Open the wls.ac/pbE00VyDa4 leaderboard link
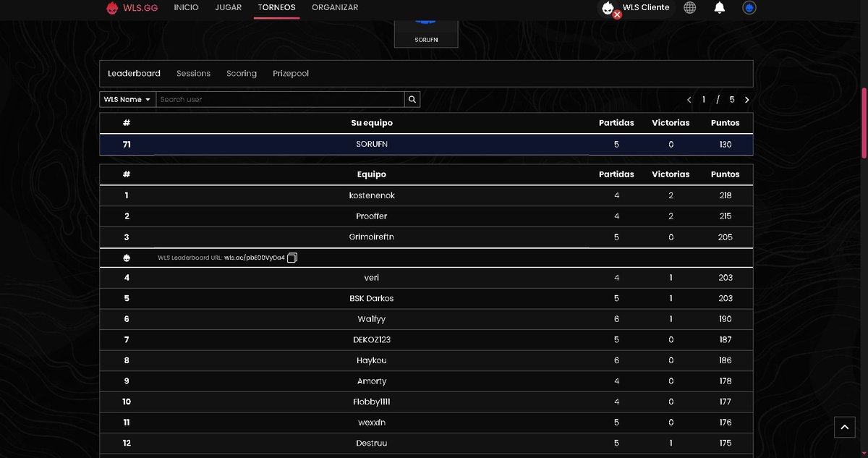 [255, 258]
